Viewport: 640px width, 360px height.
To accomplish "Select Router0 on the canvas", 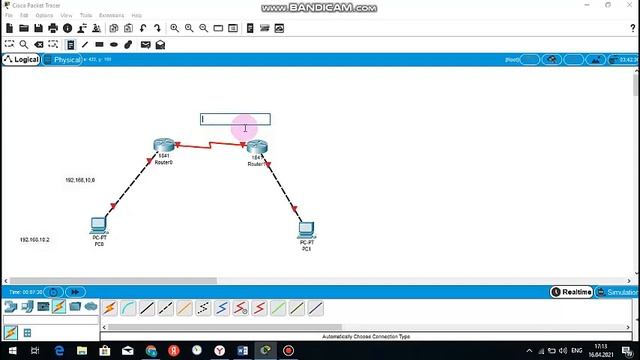I will (x=164, y=145).
